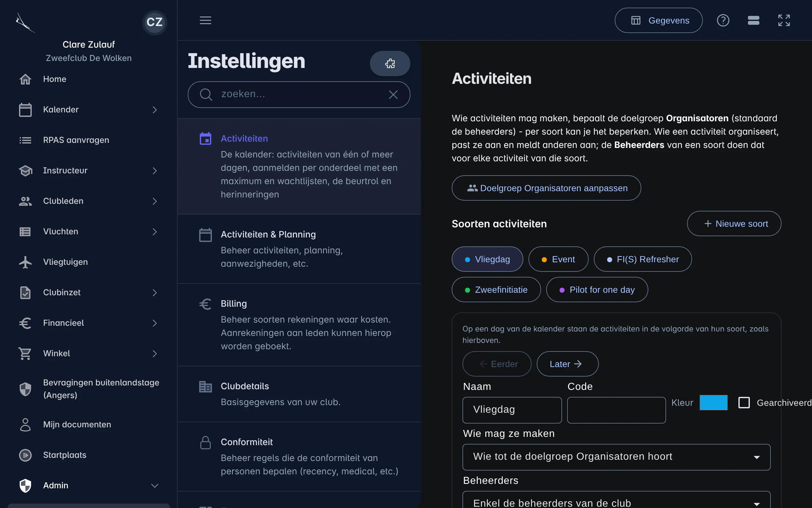Click the Bevragingen buitenlandstage shield icon
The image size is (812, 508).
pos(25,389)
